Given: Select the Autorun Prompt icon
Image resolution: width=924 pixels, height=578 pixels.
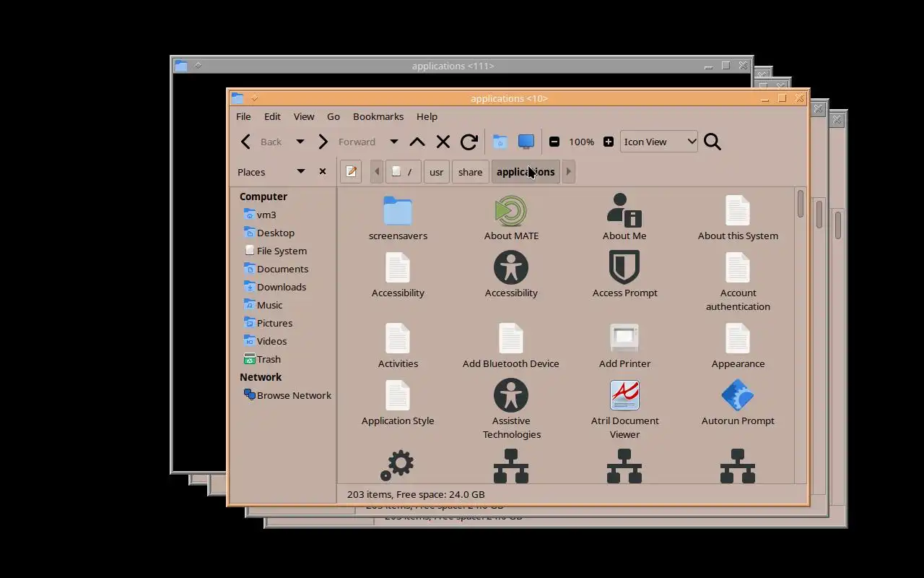Looking at the screenshot, I should (738, 395).
